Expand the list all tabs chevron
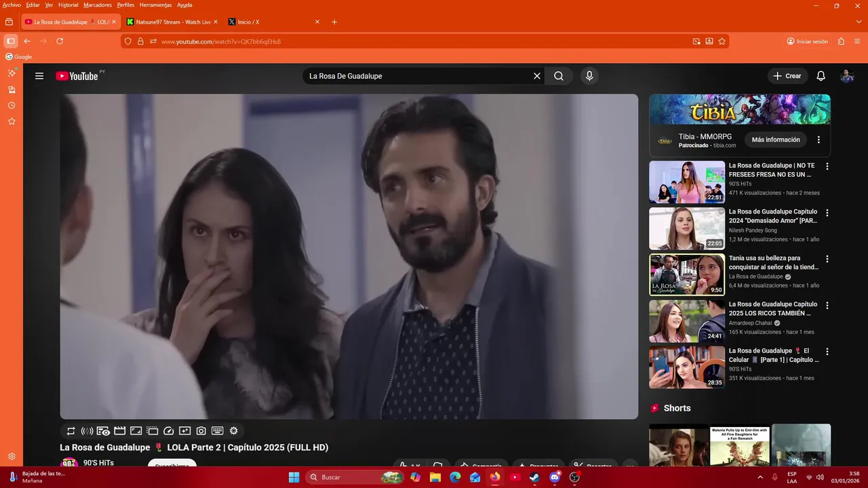868x488 pixels. click(859, 22)
